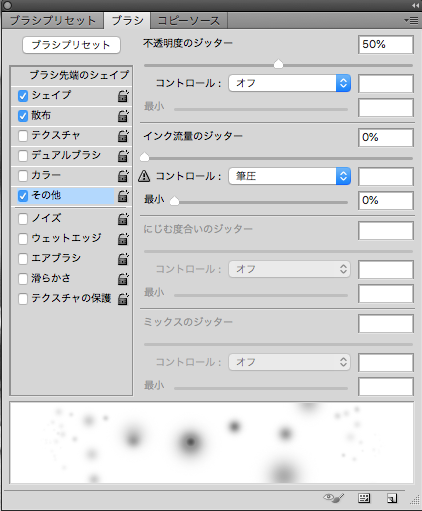Toggle the brush preview eye icon
This screenshot has height=511, width=422.
334,498
